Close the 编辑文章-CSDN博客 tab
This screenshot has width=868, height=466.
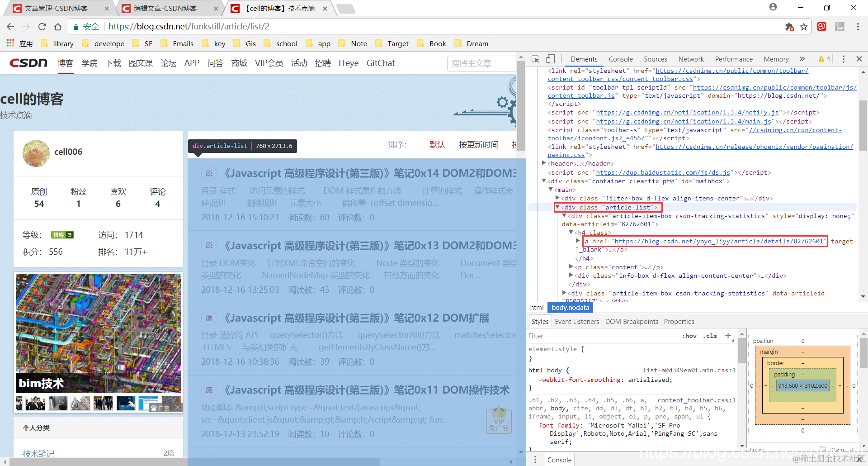pos(216,9)
